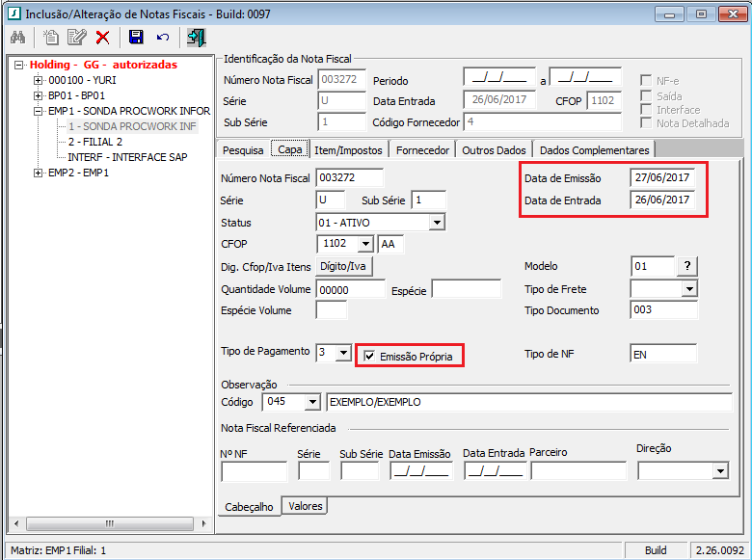The height and width of the screenshot is (560, 752).
Task: Click the undo arrow icon
Action: coord(162,38)
